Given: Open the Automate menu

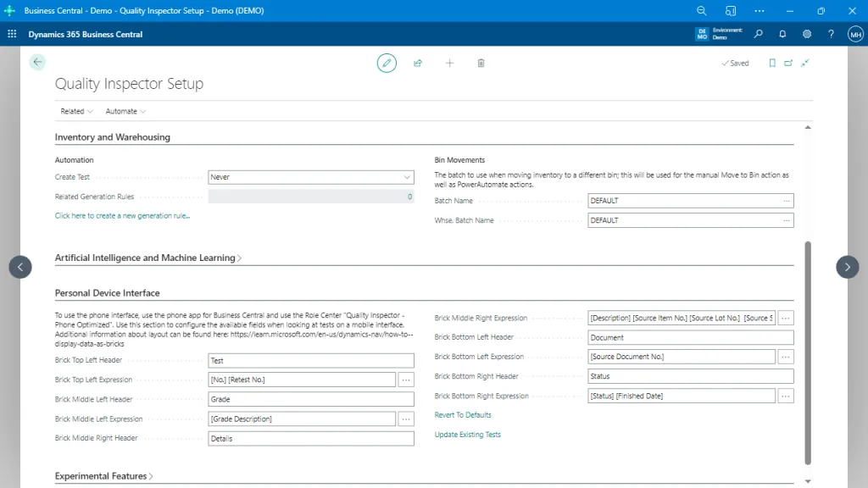Looking at the screenshot, I should tap(125, 111).
